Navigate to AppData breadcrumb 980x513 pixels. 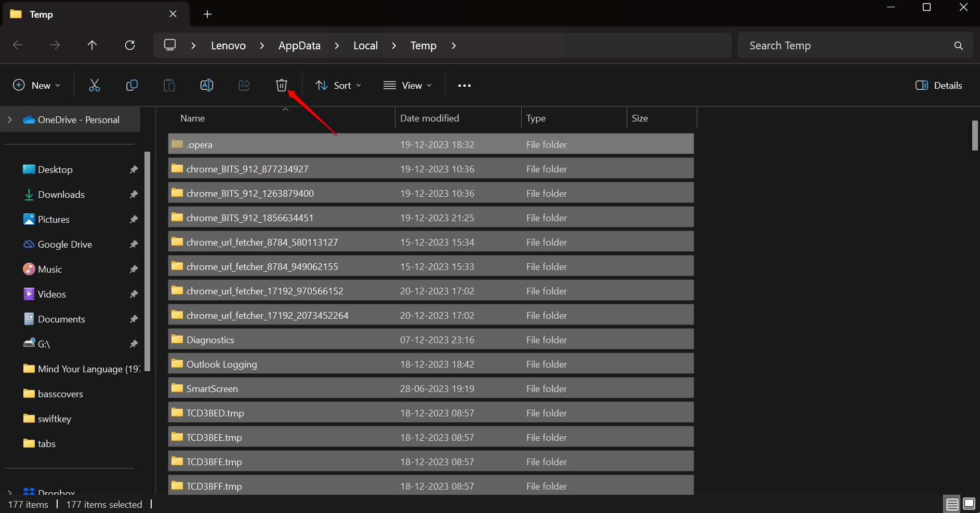tap(299, 46)
